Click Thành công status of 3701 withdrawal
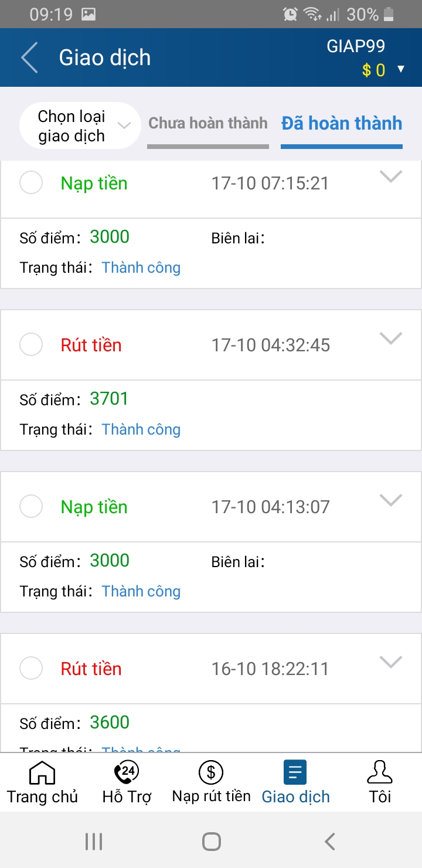 point(141,429)
